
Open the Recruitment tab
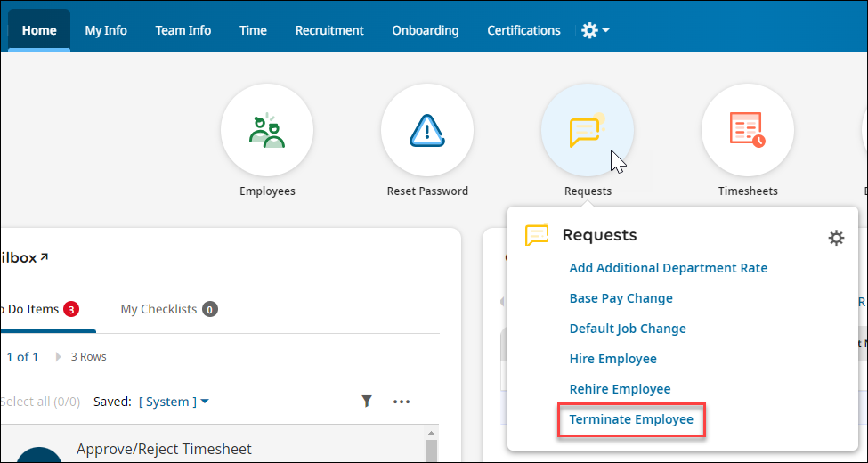click(329, 30)
